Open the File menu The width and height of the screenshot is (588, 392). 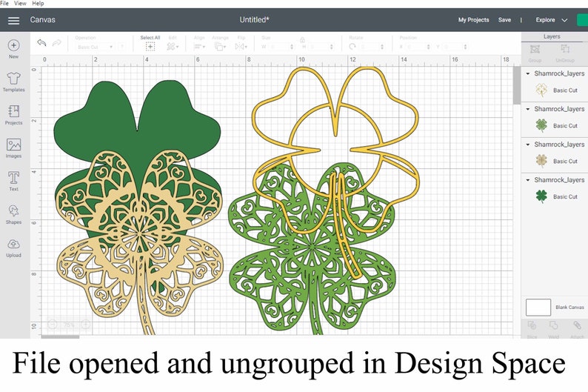4,4
